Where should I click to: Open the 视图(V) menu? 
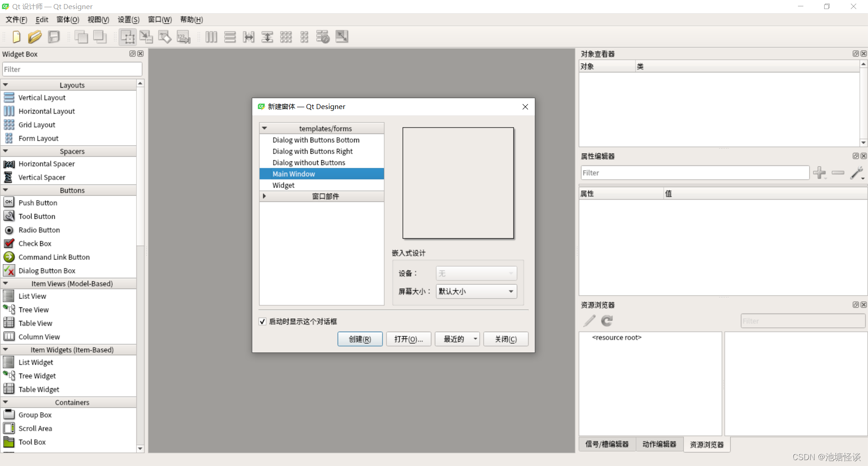[99, 19]
